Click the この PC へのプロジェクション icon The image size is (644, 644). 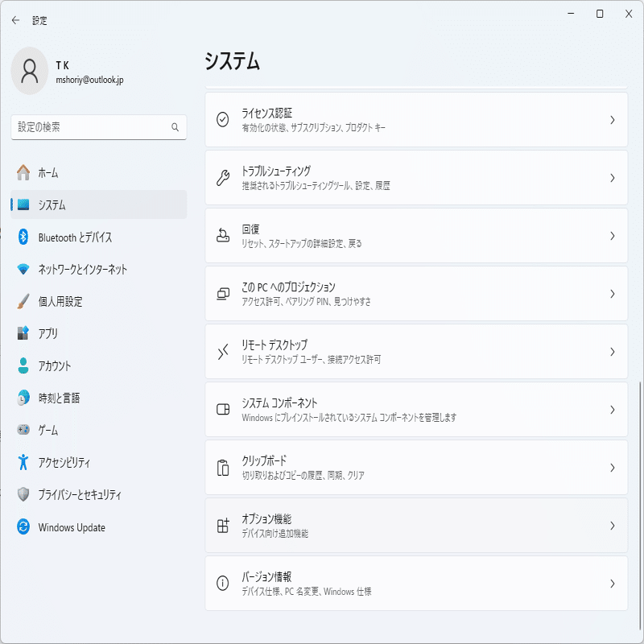click(x=223, y=294)
